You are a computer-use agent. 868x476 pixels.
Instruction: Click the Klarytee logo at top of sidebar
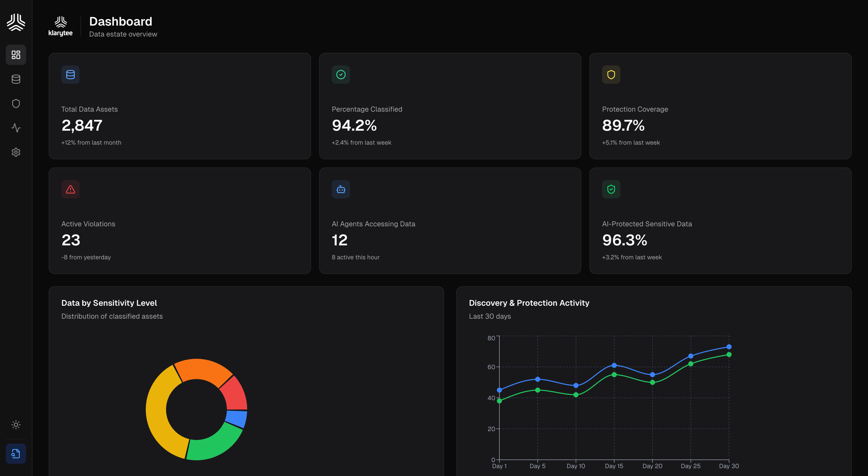coord(16,22)
